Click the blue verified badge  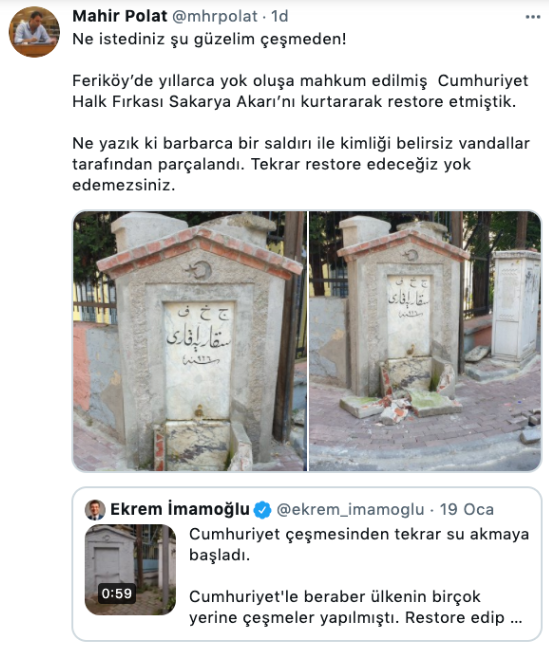262,510
